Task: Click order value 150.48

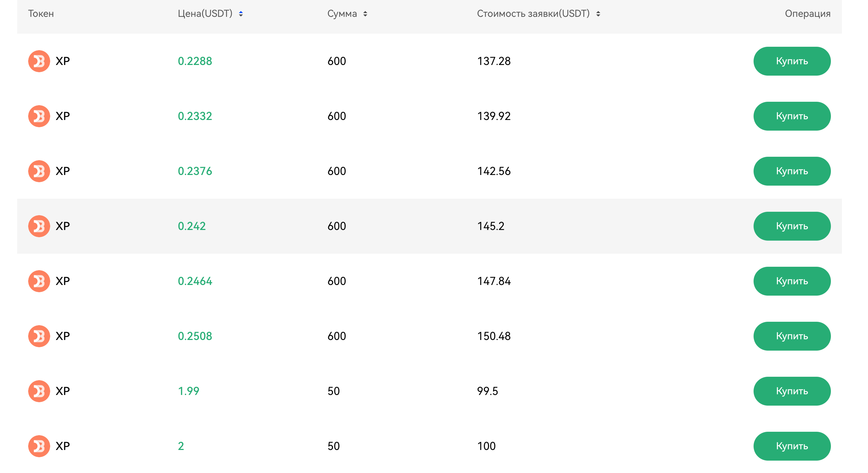Action: point(494,336)
